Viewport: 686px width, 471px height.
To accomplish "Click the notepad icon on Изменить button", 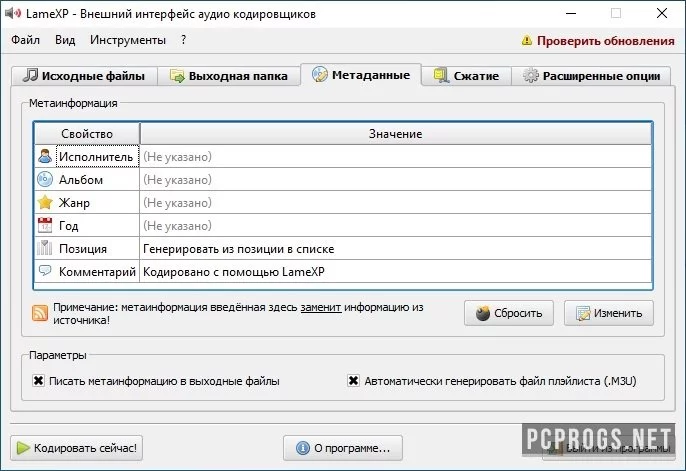I will coord(583,314).
